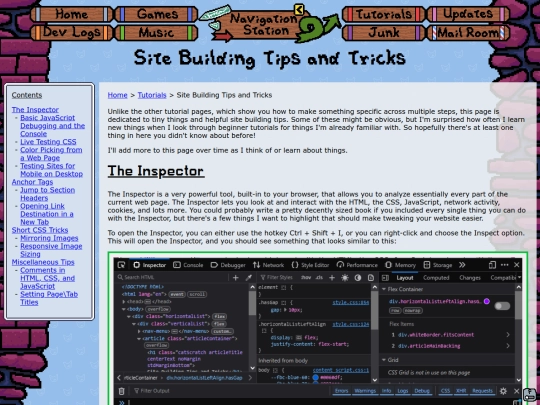
Task: Open the Style Editor tab
Action: 310,265
